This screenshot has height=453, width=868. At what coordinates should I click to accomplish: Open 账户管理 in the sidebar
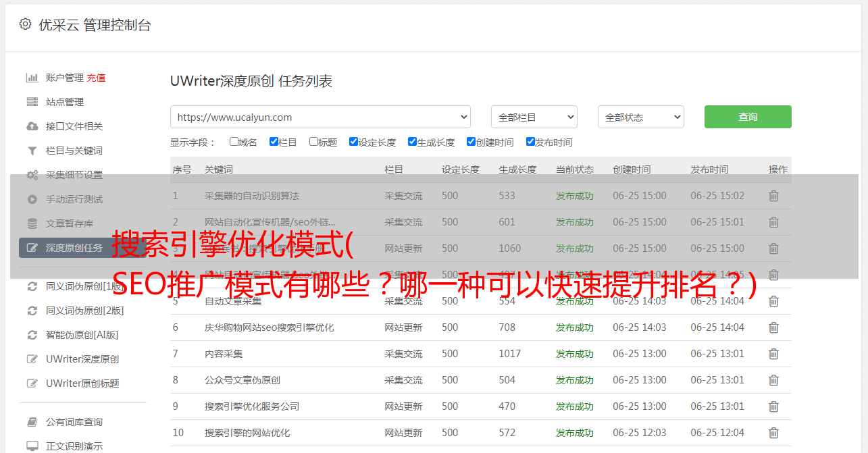tap(65, 78)
